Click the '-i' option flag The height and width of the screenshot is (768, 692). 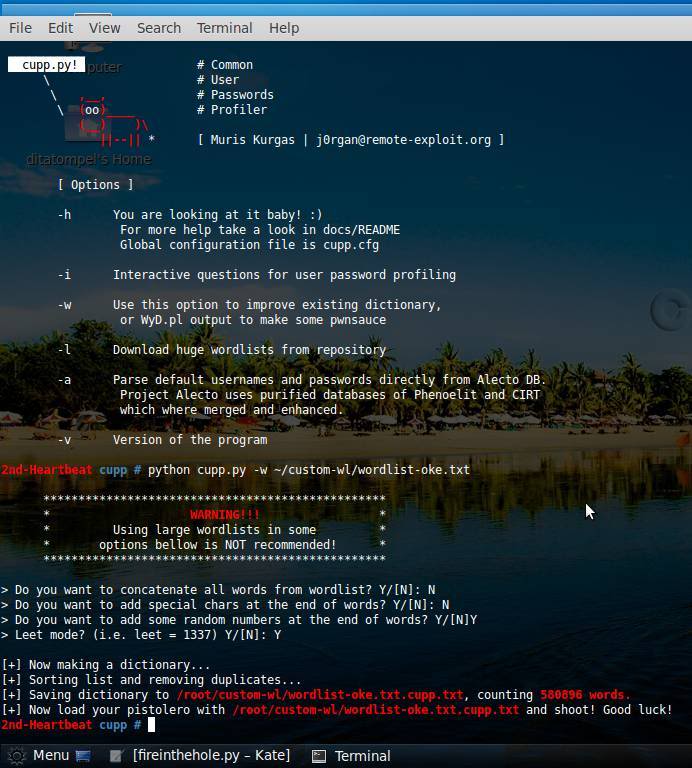pyautogui.click(x=64, y=275)
